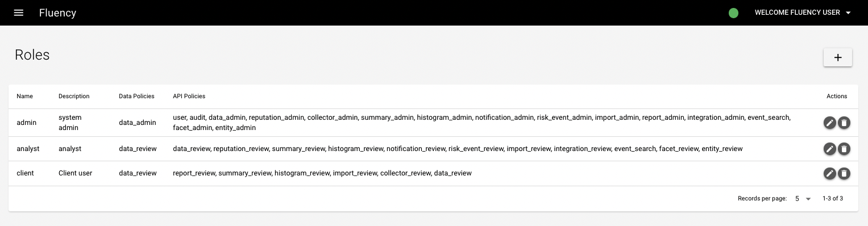Viewport: 868px width, 226px height.
Task: Add a new role with plus button
Action: tap(838, 57)
